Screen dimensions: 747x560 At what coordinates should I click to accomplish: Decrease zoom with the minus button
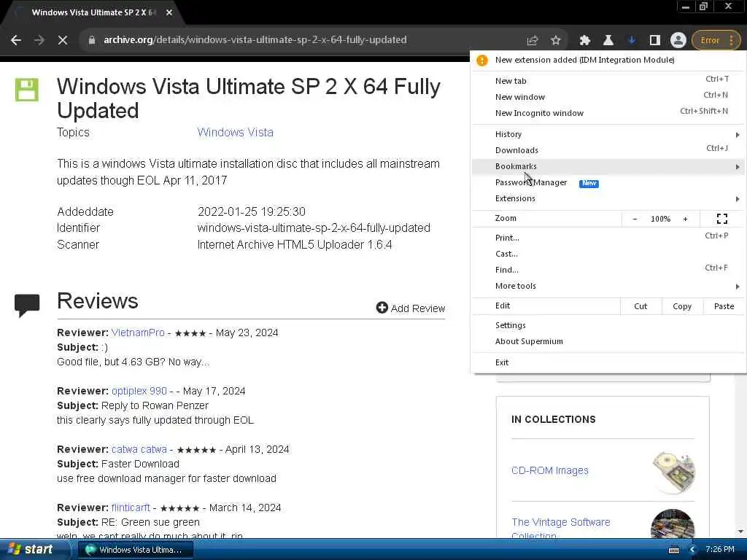click(635, 219)
